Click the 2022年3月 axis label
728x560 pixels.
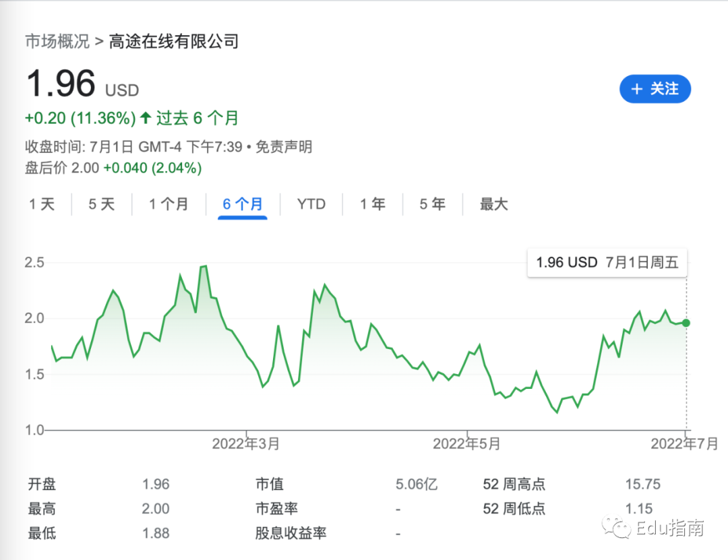[x=245, y=444]
